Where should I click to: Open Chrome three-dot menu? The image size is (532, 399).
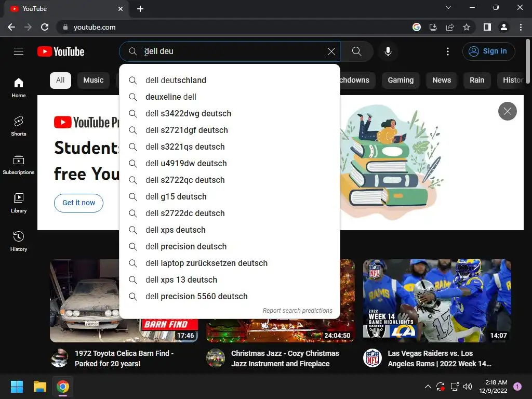pos(521,27)
